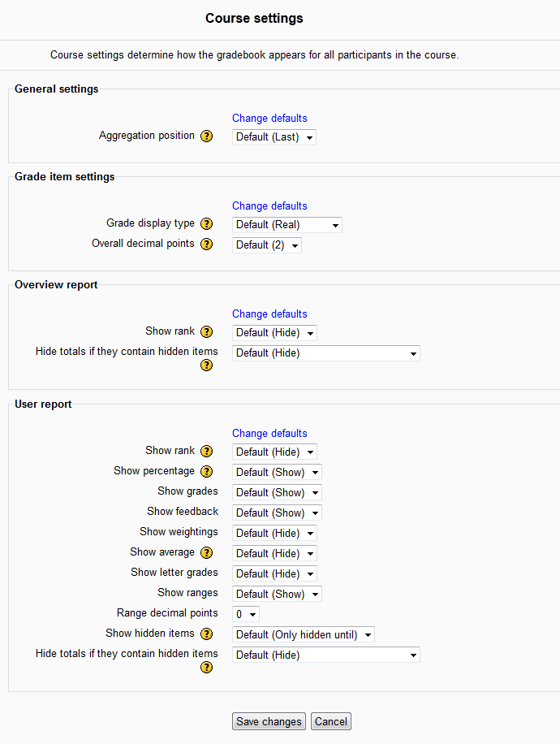Viewport: 560px width, 744px height.
Task: Follow Change defaults link in User report
Action: click(269, 434)
